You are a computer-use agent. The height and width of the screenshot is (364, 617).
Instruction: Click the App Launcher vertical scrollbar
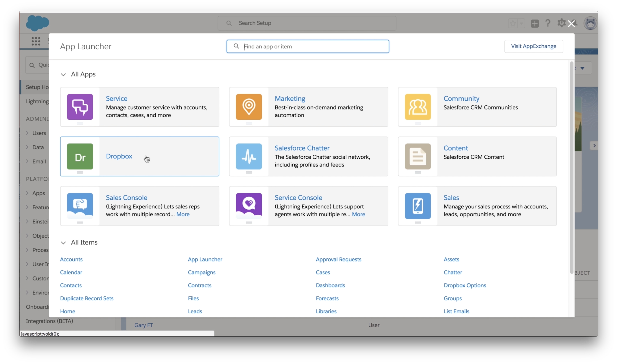[x=571, y=168]
